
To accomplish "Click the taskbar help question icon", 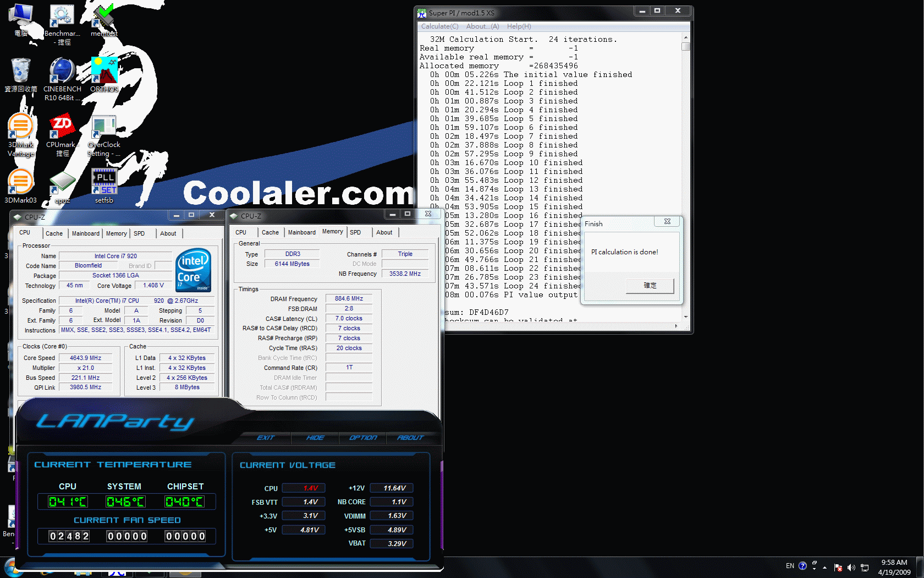I will pyautogui.click(x=802, y=566).
